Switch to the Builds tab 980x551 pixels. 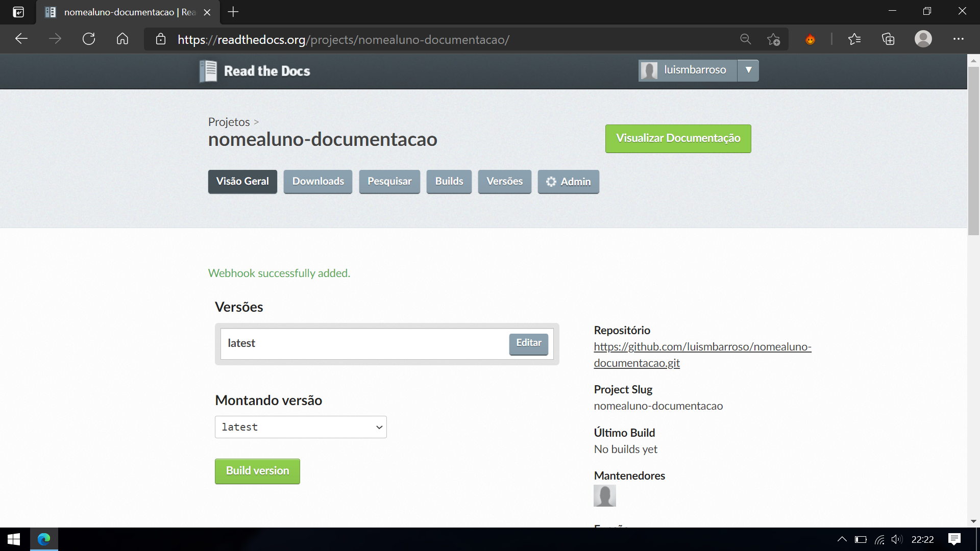coord(449,182)
